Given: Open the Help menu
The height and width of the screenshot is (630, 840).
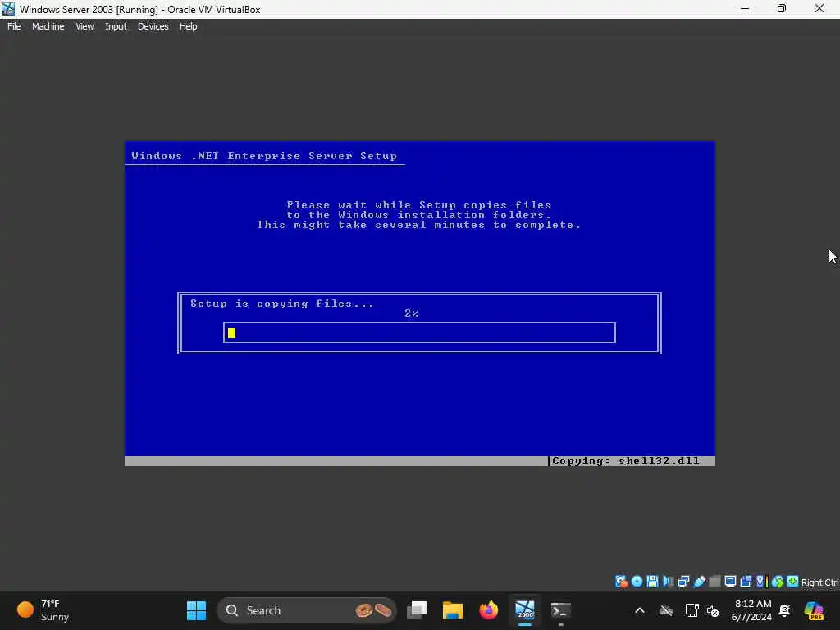Looking at the screenshot, I should click(188, 26).
